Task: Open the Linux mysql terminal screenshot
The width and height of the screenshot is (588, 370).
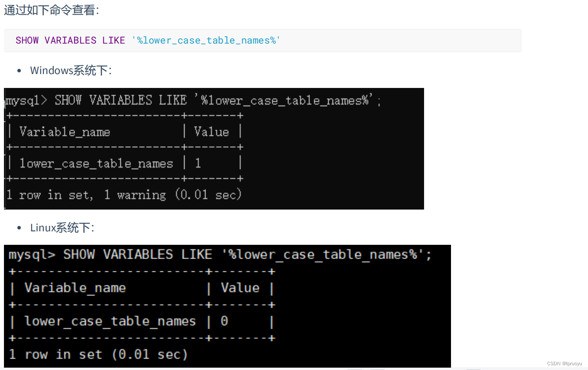Action: coord(227,306)
